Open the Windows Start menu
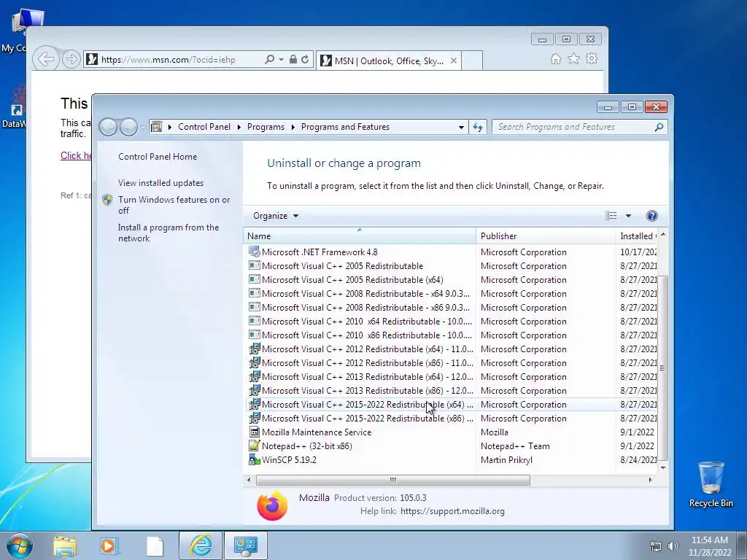 19,545
